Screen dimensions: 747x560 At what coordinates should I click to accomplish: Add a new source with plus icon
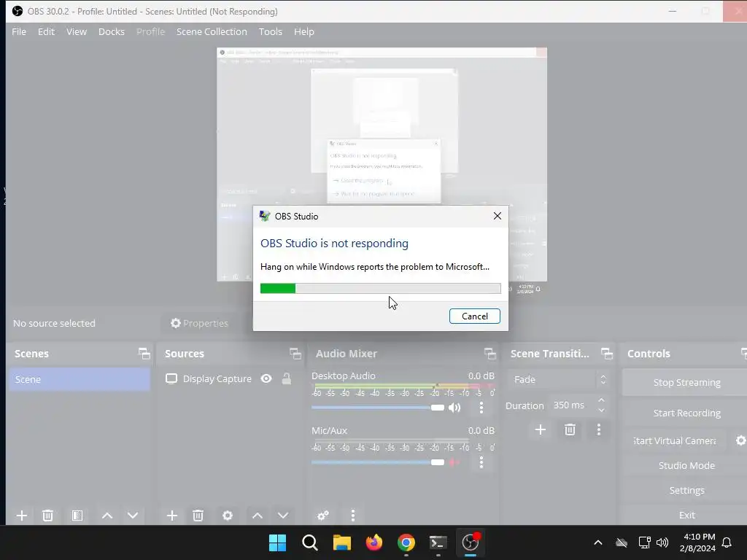[172, 516]
